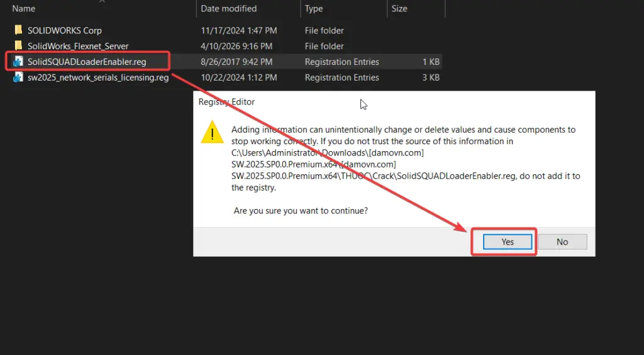This screenshot has height=355, width=644.
Task: Sort files by the Name column header
Action: tap(23, 9)
